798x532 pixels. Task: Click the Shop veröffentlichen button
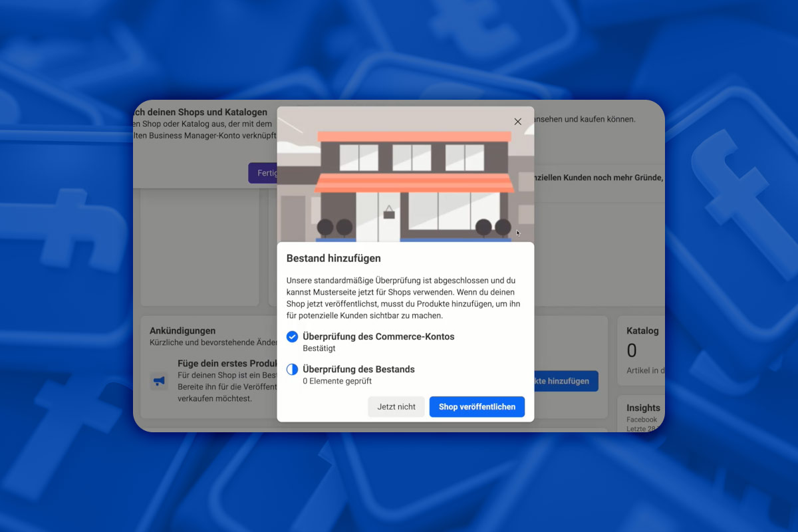pyautogui.click(x=477, y=407)
